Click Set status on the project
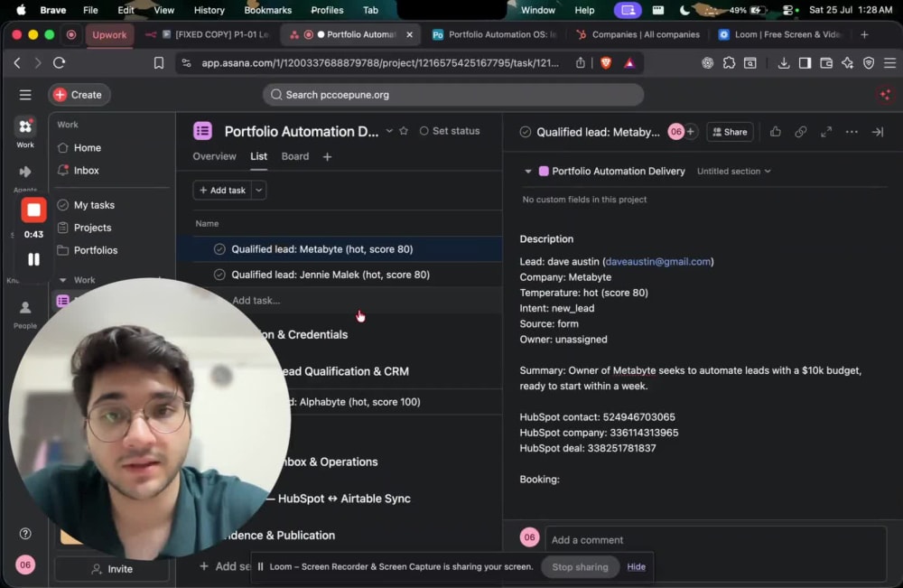 point(450,131)
